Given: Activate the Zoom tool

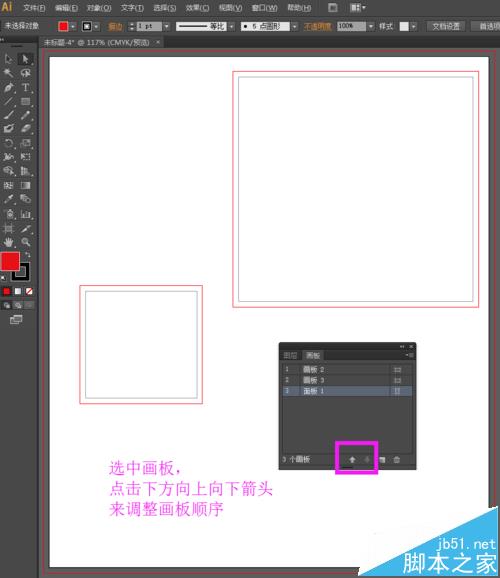Looking at the screenshot, I should [x=25, y=242].
